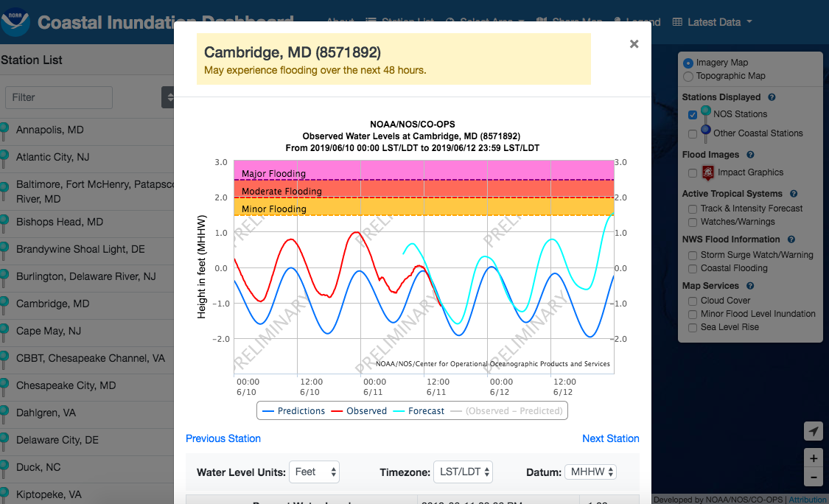Enable the Cloud Cover map service
This screenshot has width=829, height=504.
pos(693,301)
